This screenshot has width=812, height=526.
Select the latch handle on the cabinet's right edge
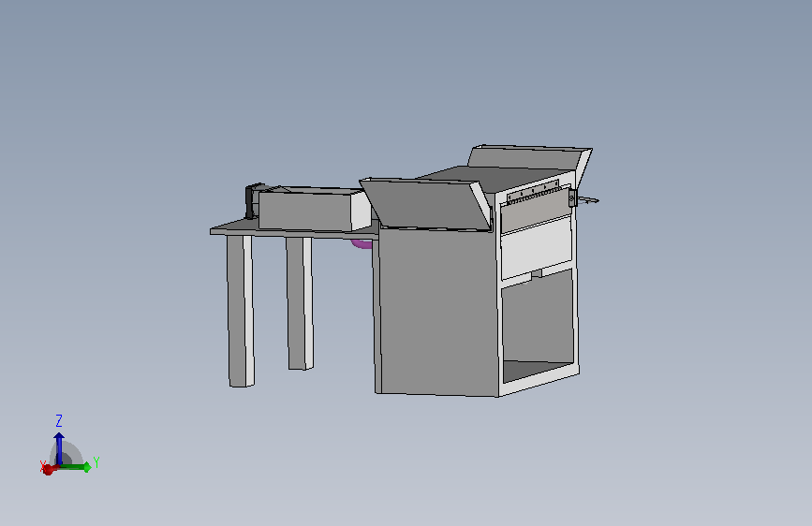[583, 198]
